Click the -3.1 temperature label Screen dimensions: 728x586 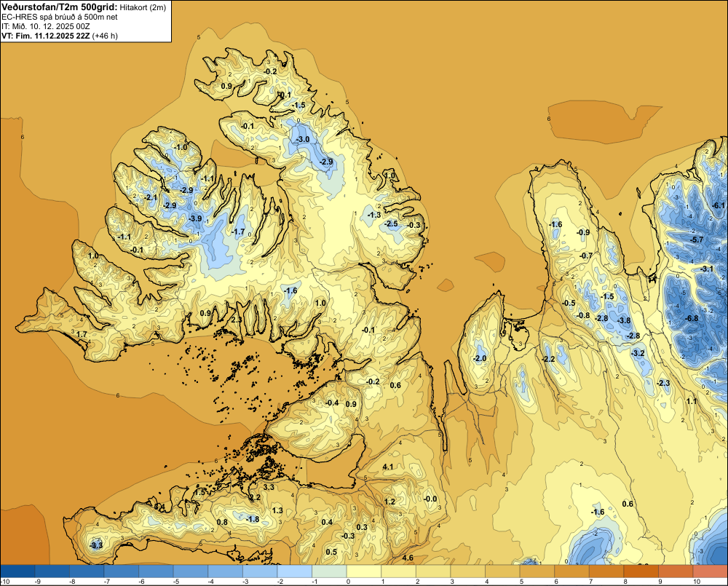pos(706,269)
